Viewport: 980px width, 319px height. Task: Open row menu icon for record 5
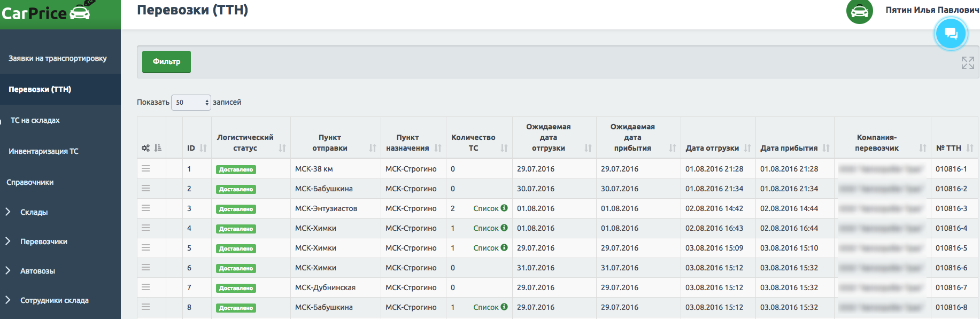click(145, 248)
